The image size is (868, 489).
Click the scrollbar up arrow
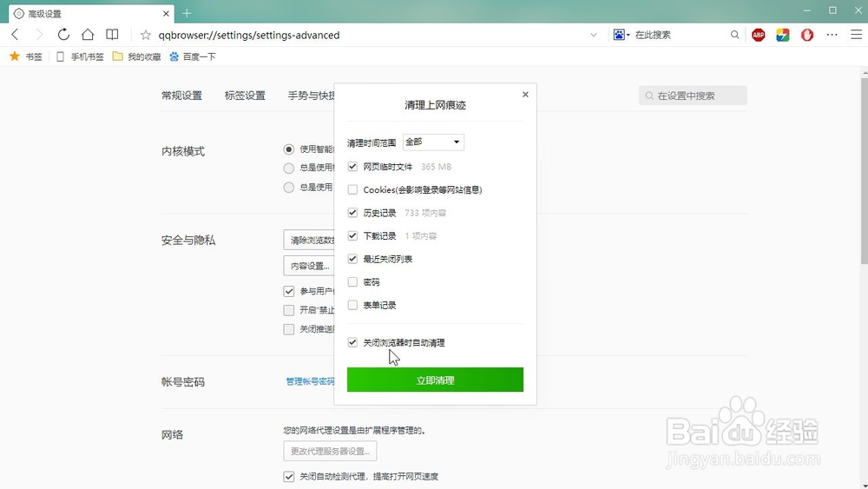[865, 73]
